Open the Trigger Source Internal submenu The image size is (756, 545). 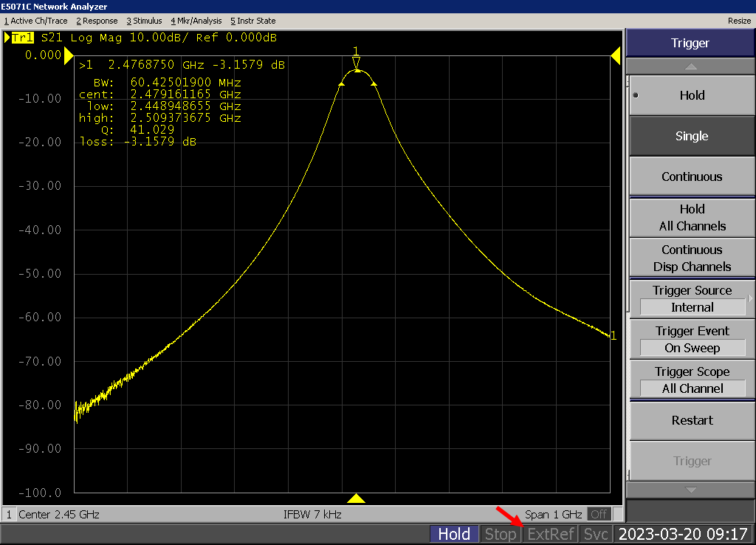[691, 299]
